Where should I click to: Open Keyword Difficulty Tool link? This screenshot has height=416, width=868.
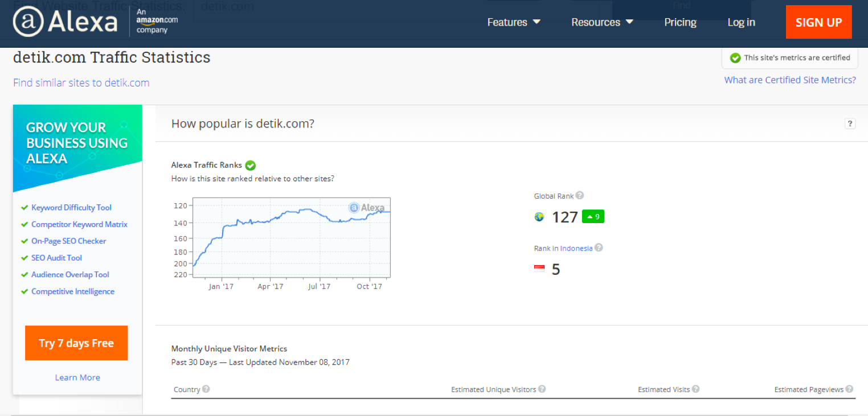pos(71,208)
